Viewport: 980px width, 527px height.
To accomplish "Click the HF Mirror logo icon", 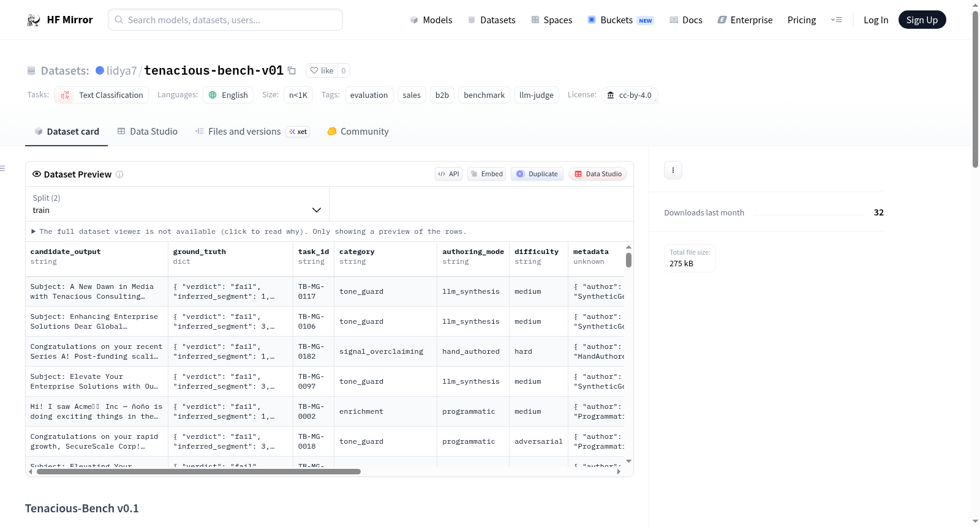I will 34,20.
